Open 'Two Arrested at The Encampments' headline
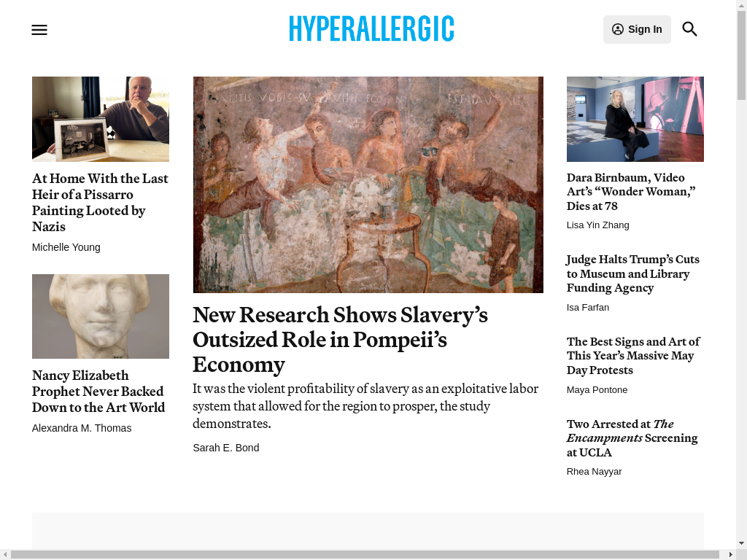 (632, 438)
